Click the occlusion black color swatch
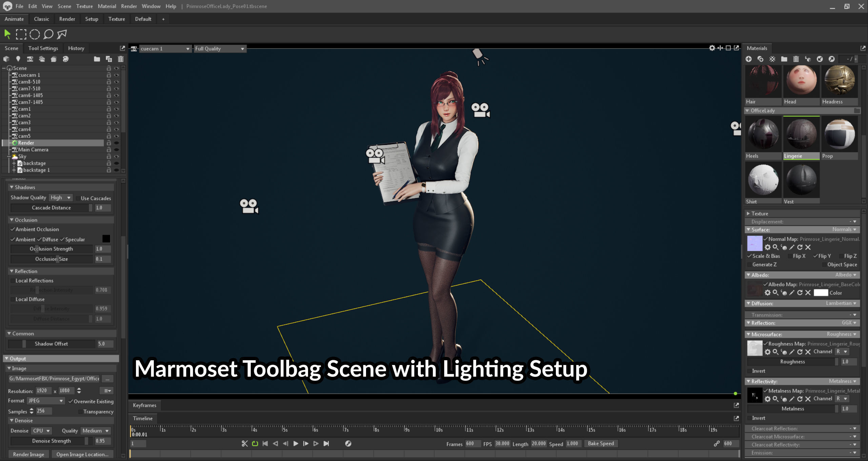The height and width of the screenshot is (461, 868). (106, 239)
